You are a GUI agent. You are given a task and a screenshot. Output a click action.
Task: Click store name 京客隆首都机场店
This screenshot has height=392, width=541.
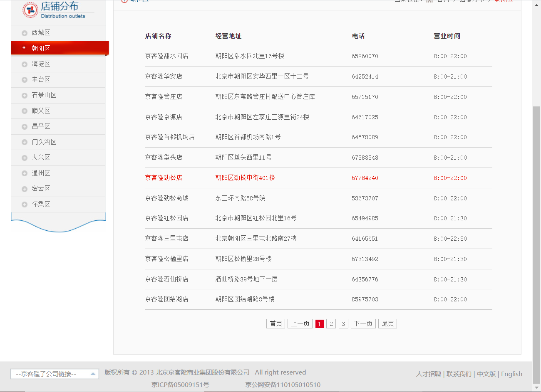click(170, 137)
